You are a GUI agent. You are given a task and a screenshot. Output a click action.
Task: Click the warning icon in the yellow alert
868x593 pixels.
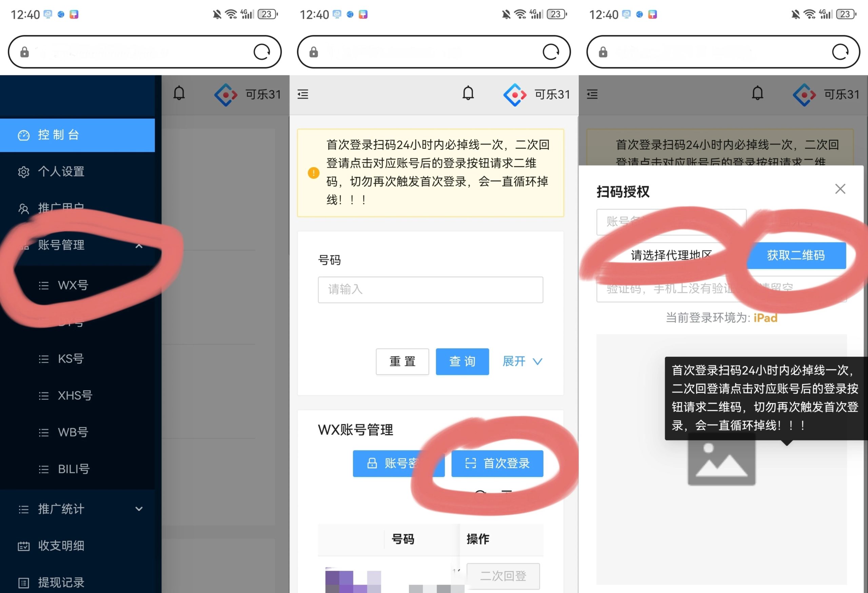(x=313, y=173)
